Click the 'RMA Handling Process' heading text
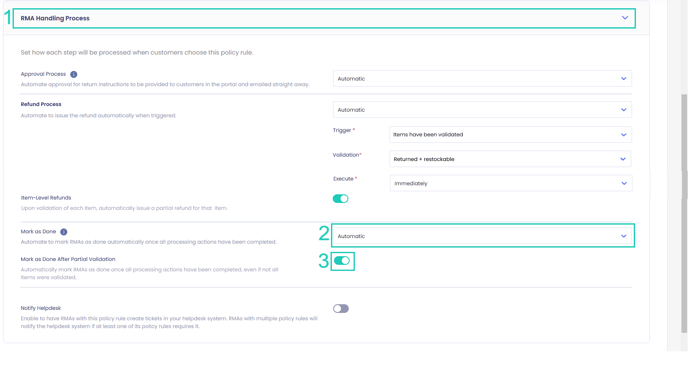Image resolution: width=688 pixels, height=383 pixels. [55, 18]
